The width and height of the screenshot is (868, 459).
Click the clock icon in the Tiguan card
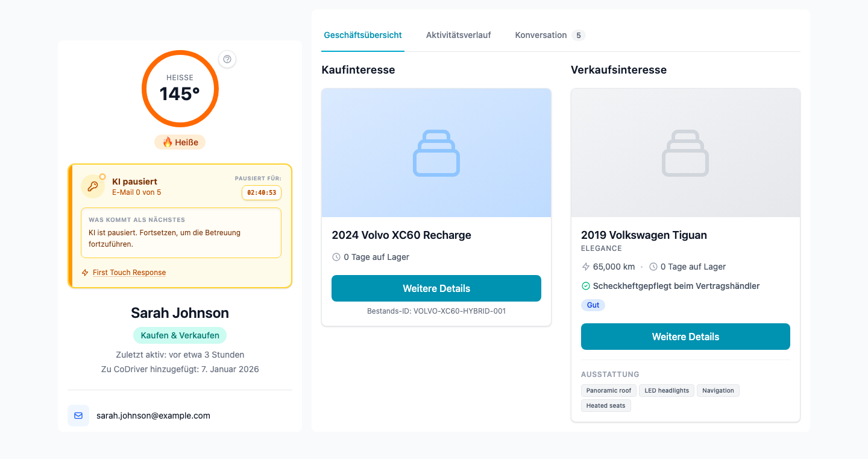653,267
